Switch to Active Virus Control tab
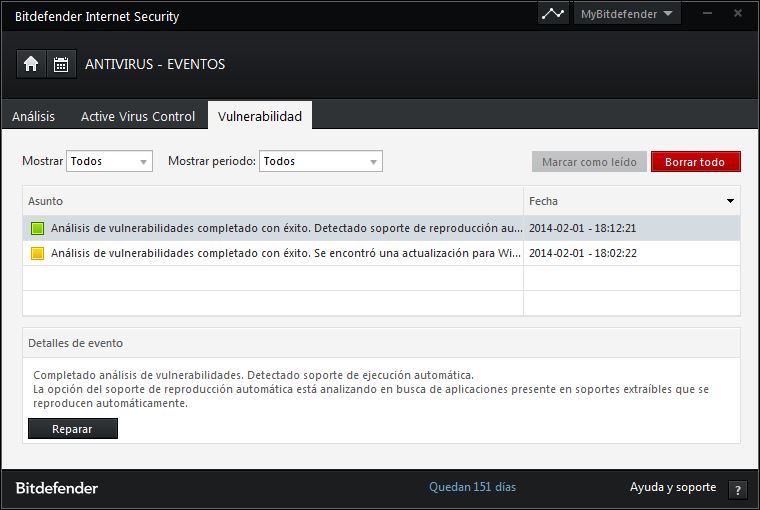Viewport: 760px width, 510px height. click(x=138, y=116)
